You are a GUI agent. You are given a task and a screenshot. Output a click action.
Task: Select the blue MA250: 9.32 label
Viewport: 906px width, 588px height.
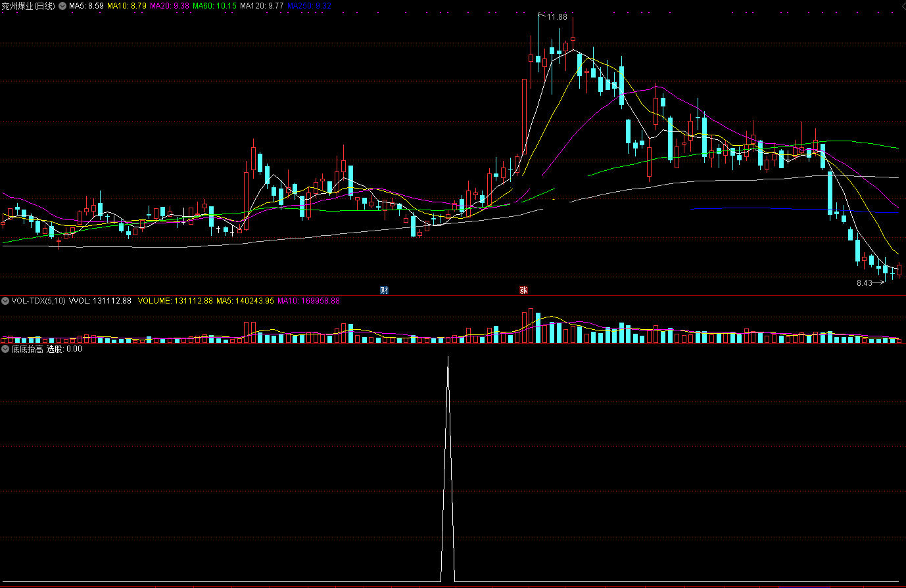[309, 6]
